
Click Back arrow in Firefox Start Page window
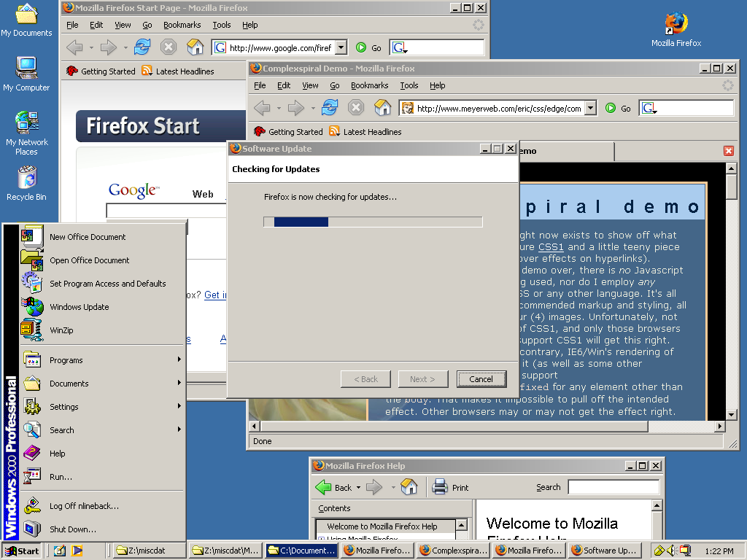[x=74, y=48]
